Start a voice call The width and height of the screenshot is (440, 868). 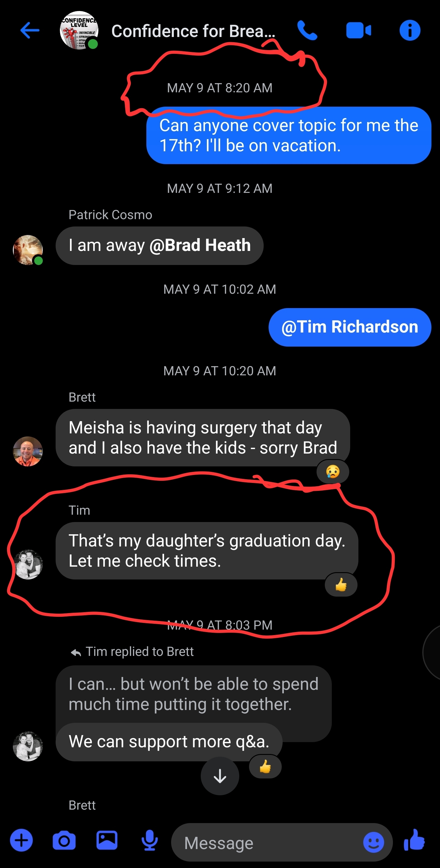(307, 31)
